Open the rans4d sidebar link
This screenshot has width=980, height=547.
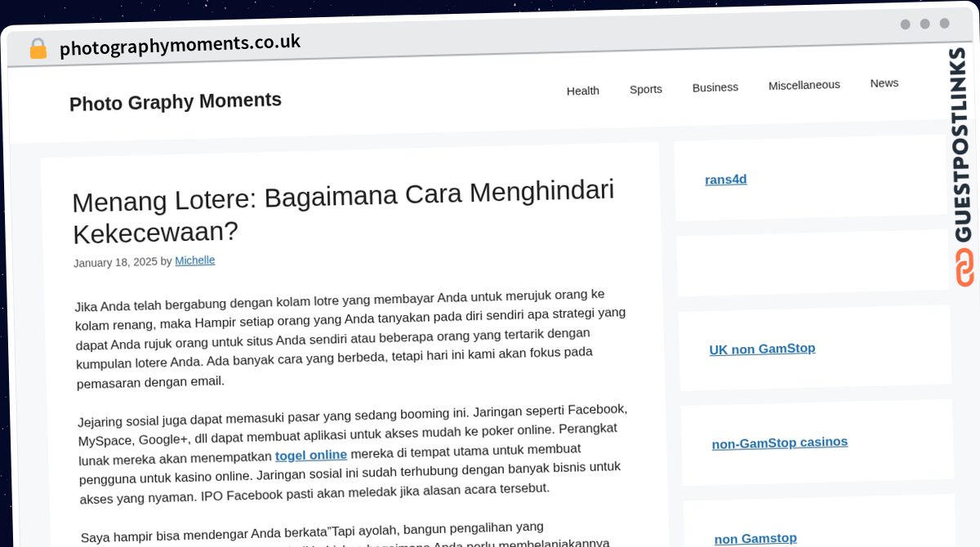coord(725,180)
